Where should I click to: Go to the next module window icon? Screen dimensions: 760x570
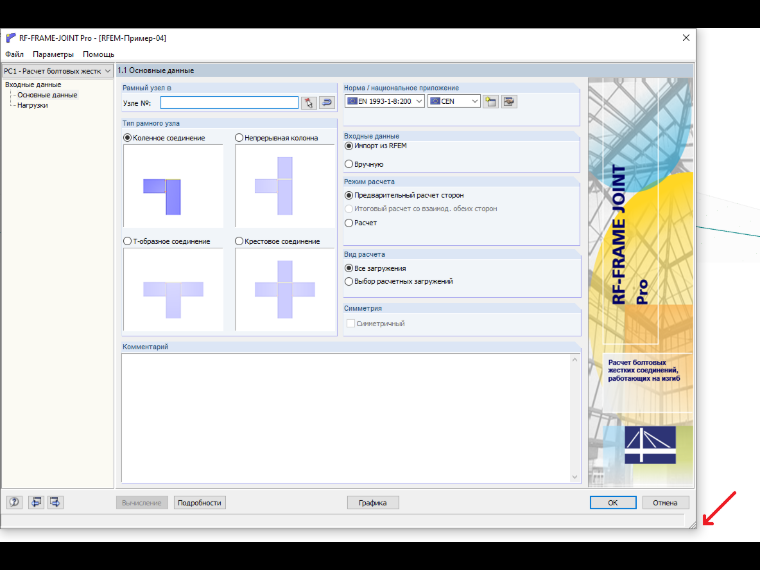pyautogui.click(x=55, y=502)
